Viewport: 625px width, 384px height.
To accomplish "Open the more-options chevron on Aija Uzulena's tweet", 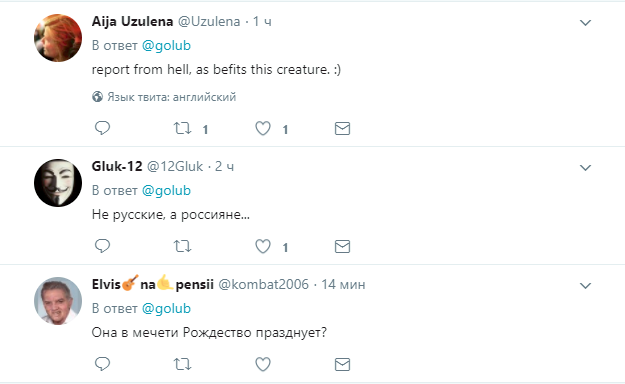I will pos(585,23).
